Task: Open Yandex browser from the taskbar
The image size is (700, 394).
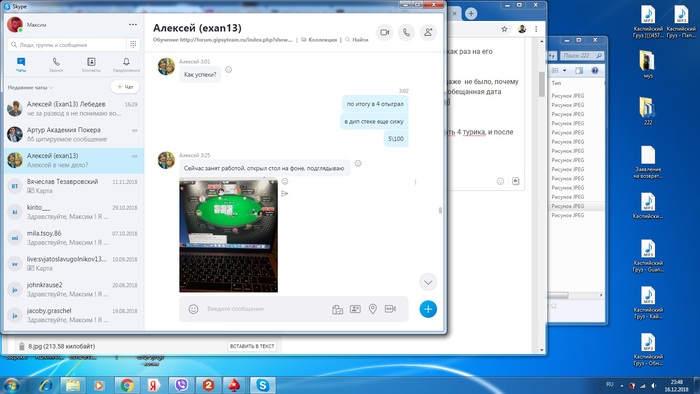Action: coord(154,385)
